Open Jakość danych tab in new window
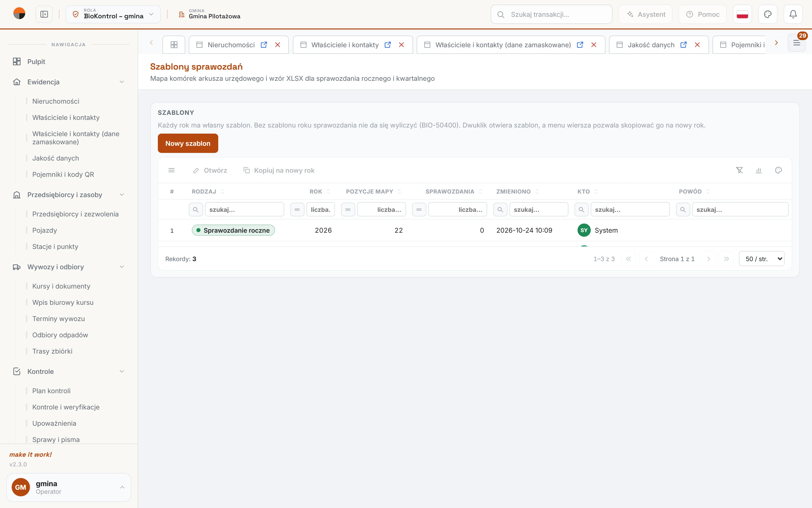 coord(684,45)
